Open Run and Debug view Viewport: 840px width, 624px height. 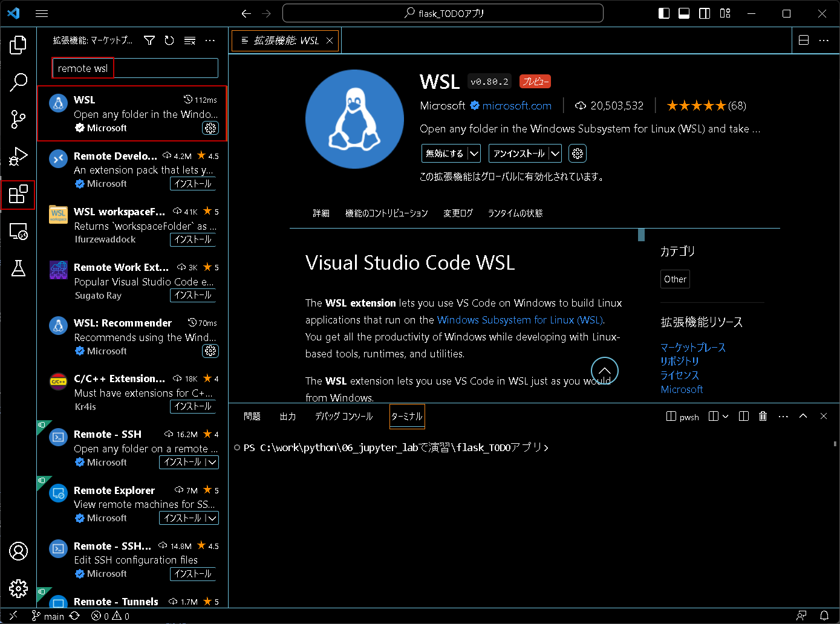click(x=18, y=157)
